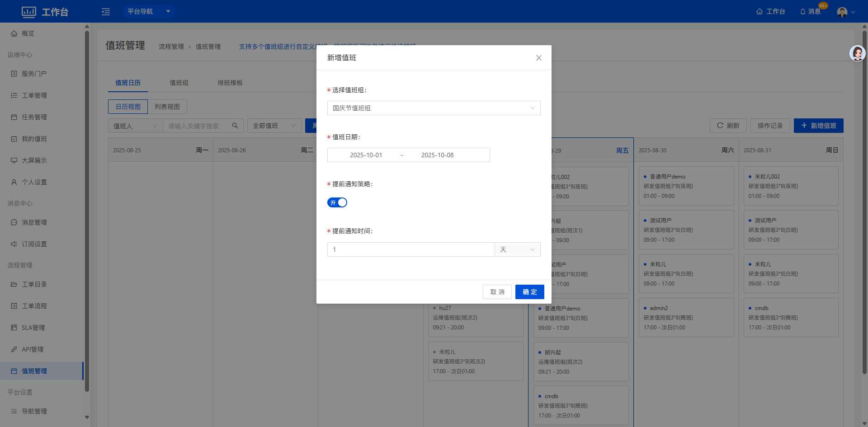Open the 选择值班组 dropdown
Screen dimensions: 868x427
click(x=434, y=108)
